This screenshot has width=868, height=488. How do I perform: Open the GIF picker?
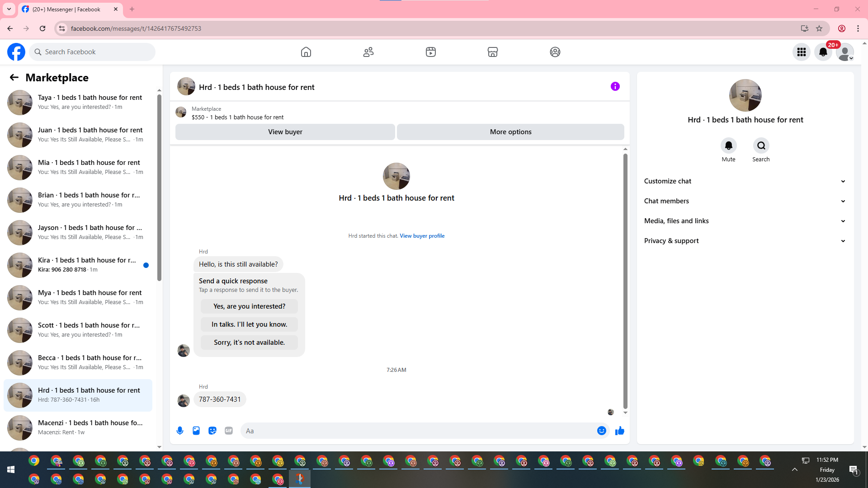[229, 431]
